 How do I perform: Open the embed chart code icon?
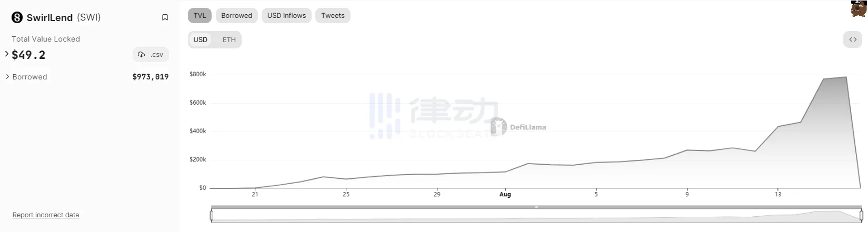pyautogui.click(x=853, y=39)
